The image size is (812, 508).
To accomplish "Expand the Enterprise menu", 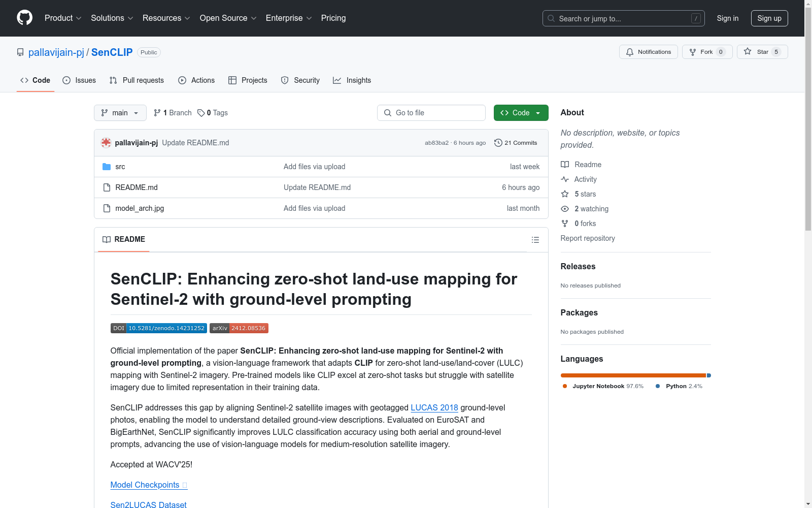I will (x=289, y=18).
